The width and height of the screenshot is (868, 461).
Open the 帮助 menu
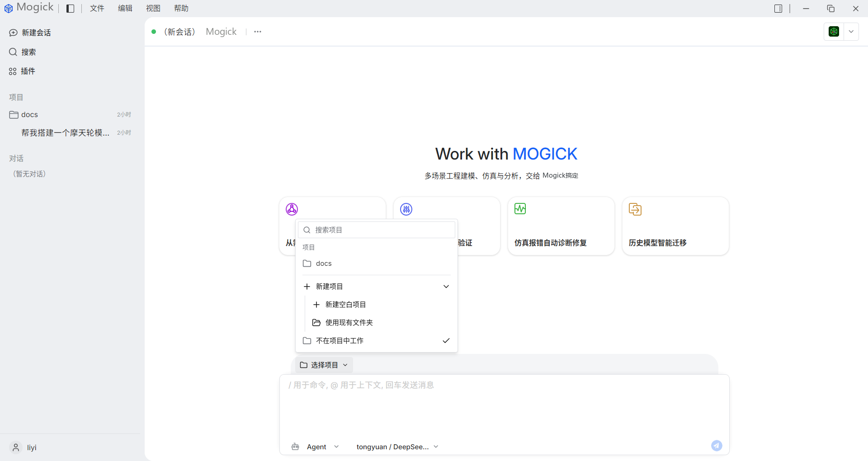181,8
